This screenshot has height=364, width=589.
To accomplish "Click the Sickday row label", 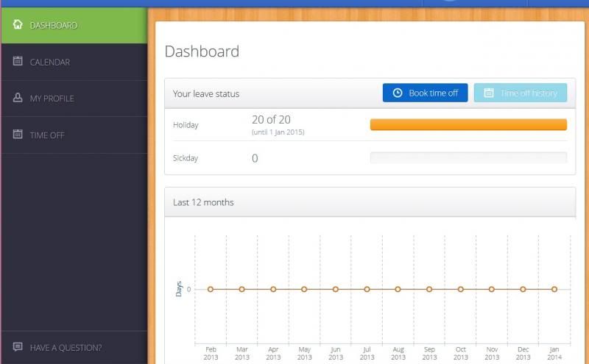I will [186, 158].
